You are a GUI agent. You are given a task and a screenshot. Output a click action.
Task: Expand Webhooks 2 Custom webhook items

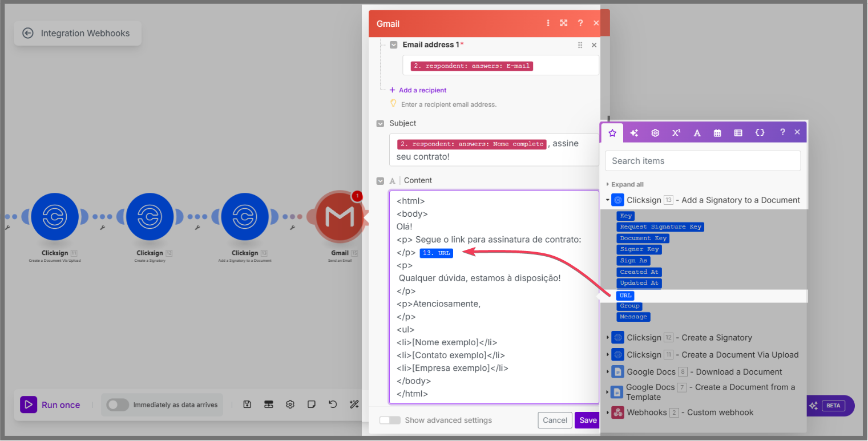click(x=608, y=412)
